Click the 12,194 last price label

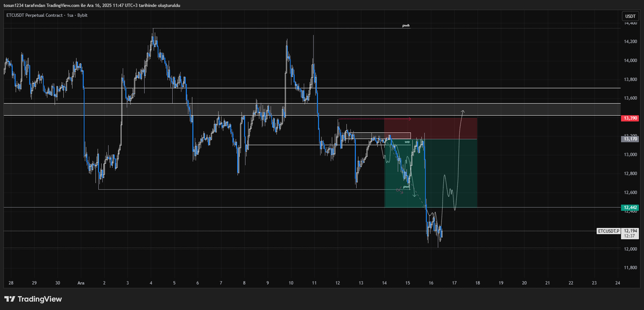point(630,230)
